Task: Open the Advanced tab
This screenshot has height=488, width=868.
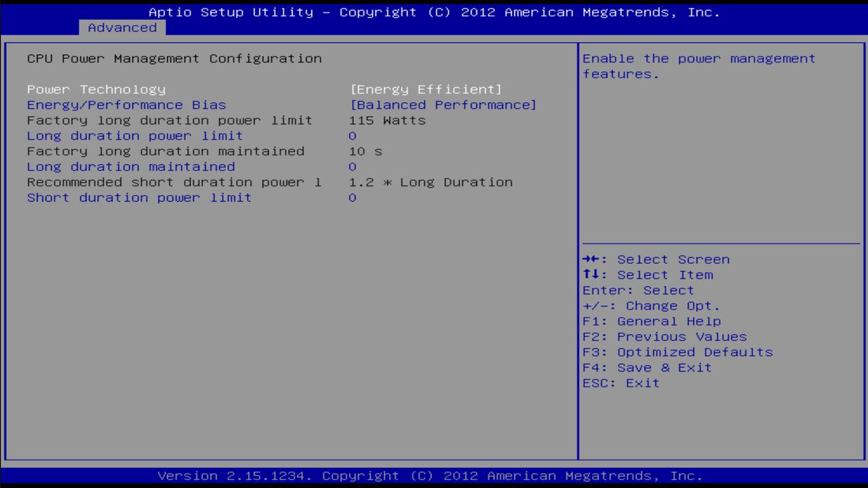Action: click(x=122, y=28)
